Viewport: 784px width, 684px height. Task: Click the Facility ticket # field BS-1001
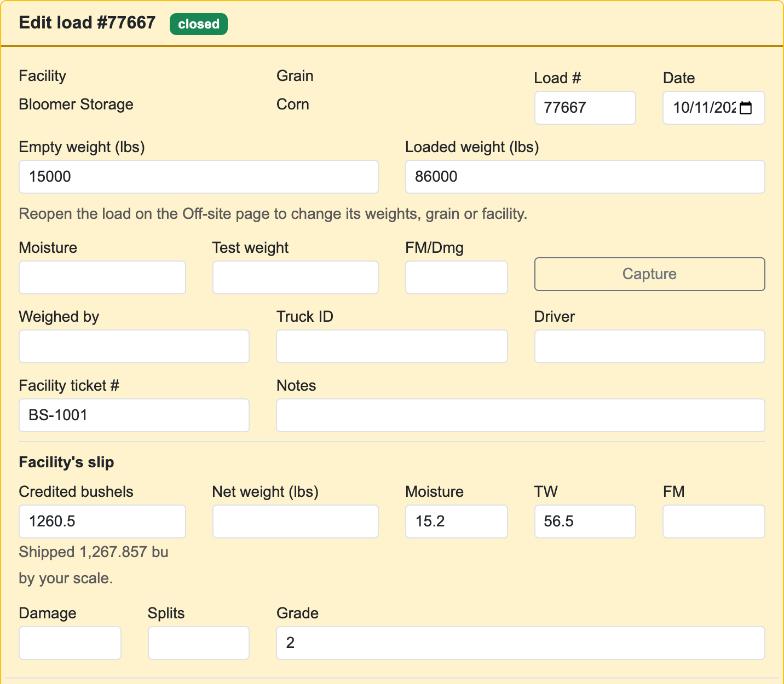pyautogui.click(x=134, y=415)
